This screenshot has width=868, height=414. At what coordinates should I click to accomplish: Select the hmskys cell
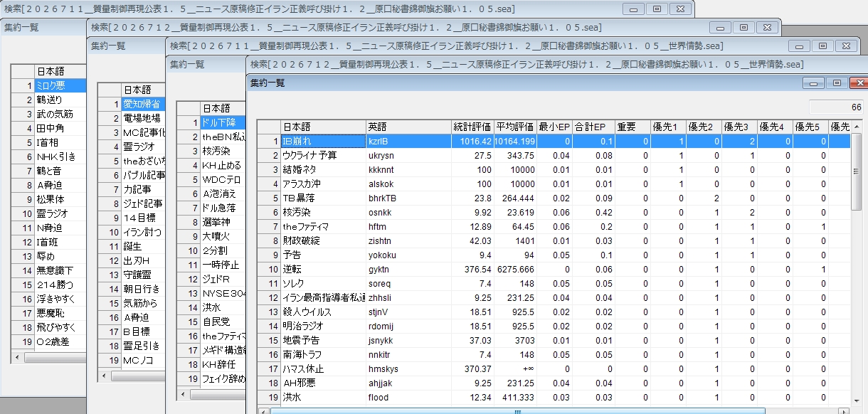tap(408, 368)
